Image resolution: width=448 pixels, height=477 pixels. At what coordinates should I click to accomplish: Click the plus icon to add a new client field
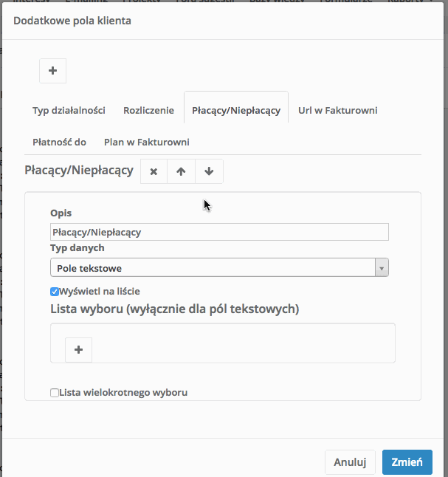(52, 71)
